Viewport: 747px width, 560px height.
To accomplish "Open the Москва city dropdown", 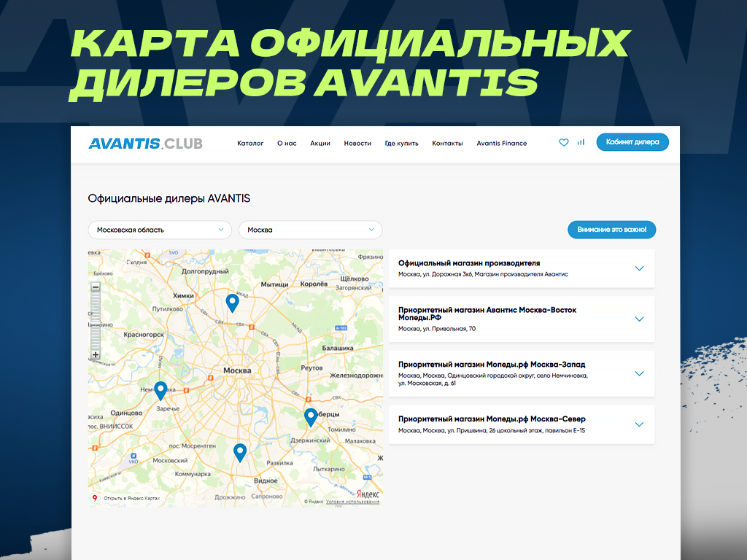I will click(x=310, y=230).
